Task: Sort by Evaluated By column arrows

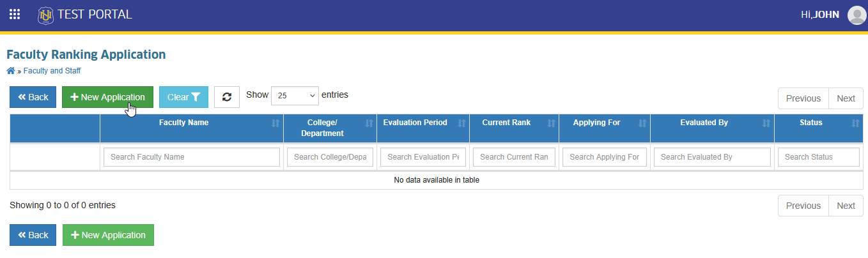Action: 766,123
